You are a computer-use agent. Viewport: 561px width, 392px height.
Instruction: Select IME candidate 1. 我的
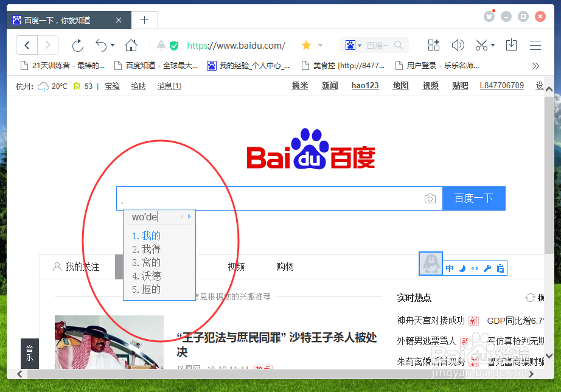(146, 236)
